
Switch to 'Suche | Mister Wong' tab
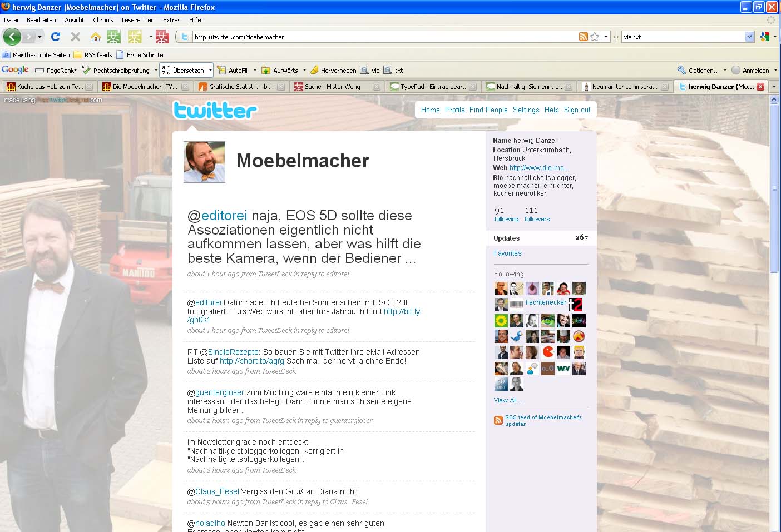click(x=337, y=87)
